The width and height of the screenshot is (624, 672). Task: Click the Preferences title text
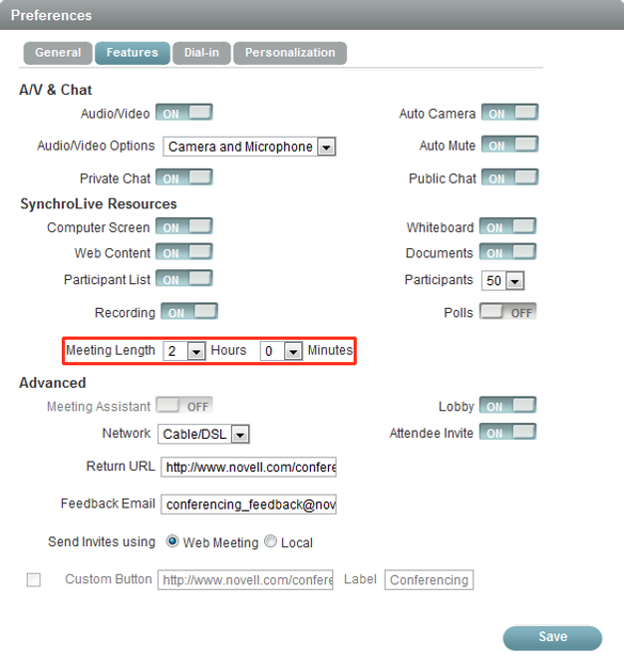52,15
